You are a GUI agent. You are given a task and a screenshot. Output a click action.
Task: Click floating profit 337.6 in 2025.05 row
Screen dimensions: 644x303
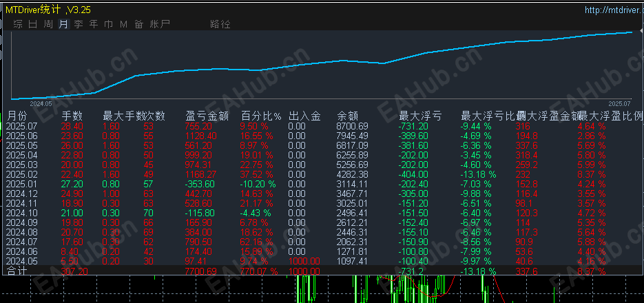(x=526, y=145)
